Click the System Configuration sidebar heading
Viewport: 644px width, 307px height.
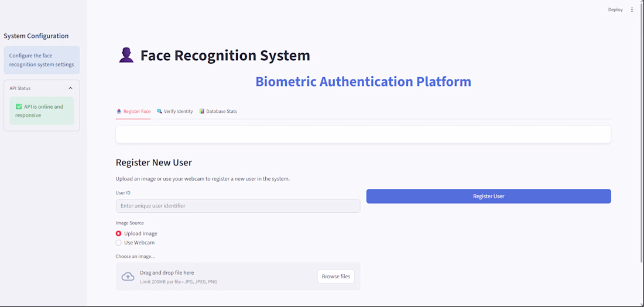point(36,36)
